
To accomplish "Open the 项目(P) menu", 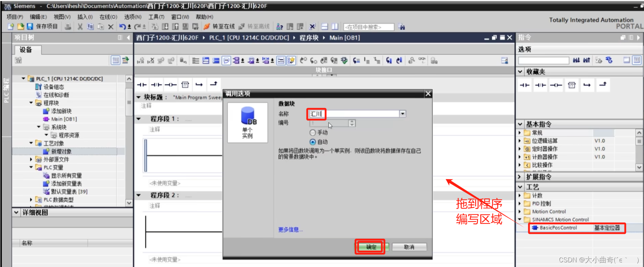I will click(15, 17).
